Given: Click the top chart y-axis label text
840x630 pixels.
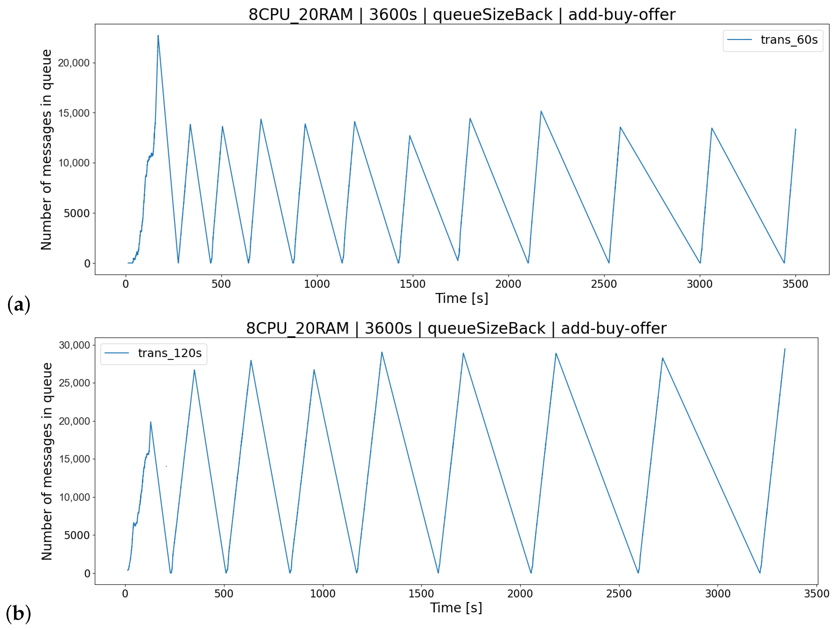Looking at the screenshot, I should pyautogui.click(x=46, y=149).
